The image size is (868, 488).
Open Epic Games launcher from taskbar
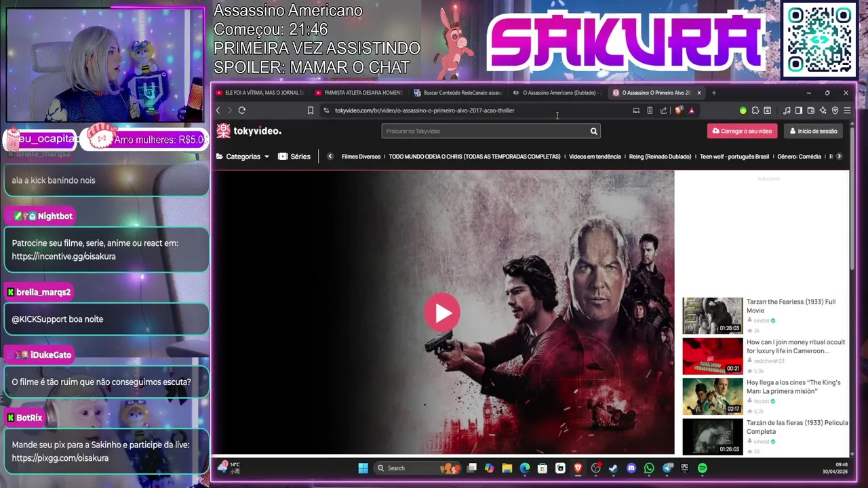684,468
